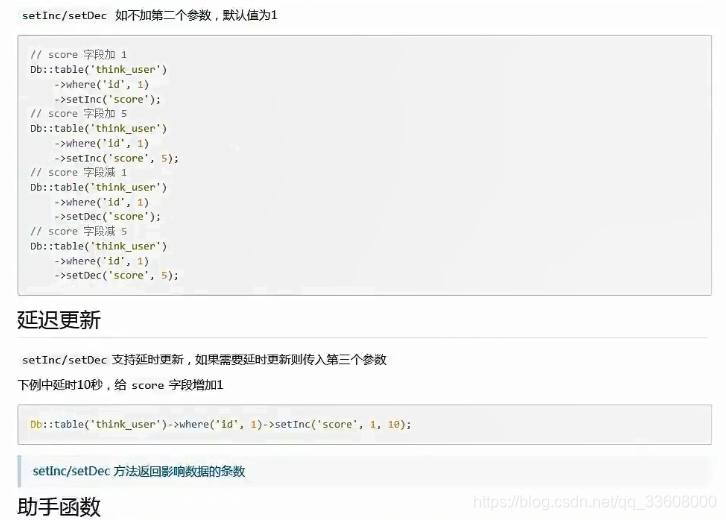Click the code line ->setDec('score', 5);

(x=116, y=276)
